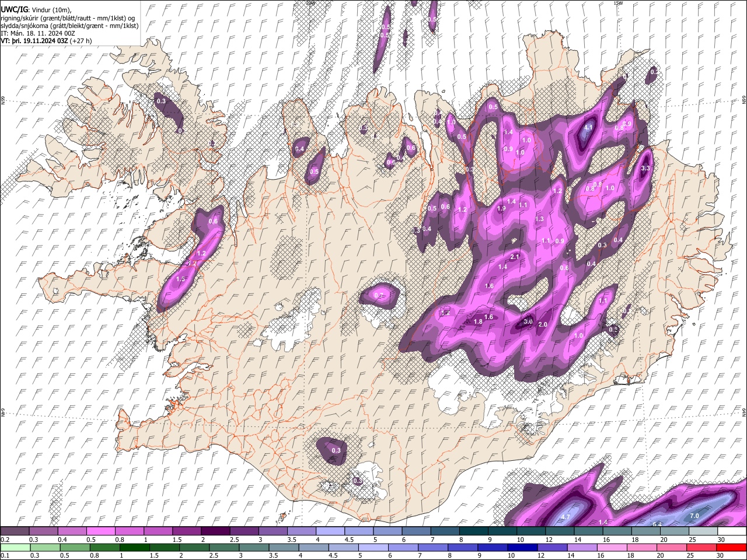Click the 1.9 precipitation value on the map
747x560 pixels.
(501, 209)
